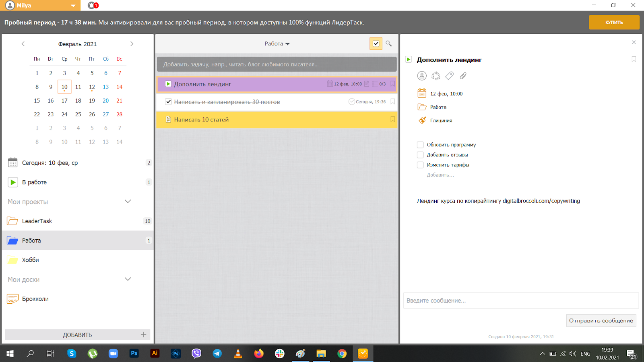Viewport: 644px width, 362px height.
Task: Click the Введите сообщение message field
Action: click(x=521, y=300)
